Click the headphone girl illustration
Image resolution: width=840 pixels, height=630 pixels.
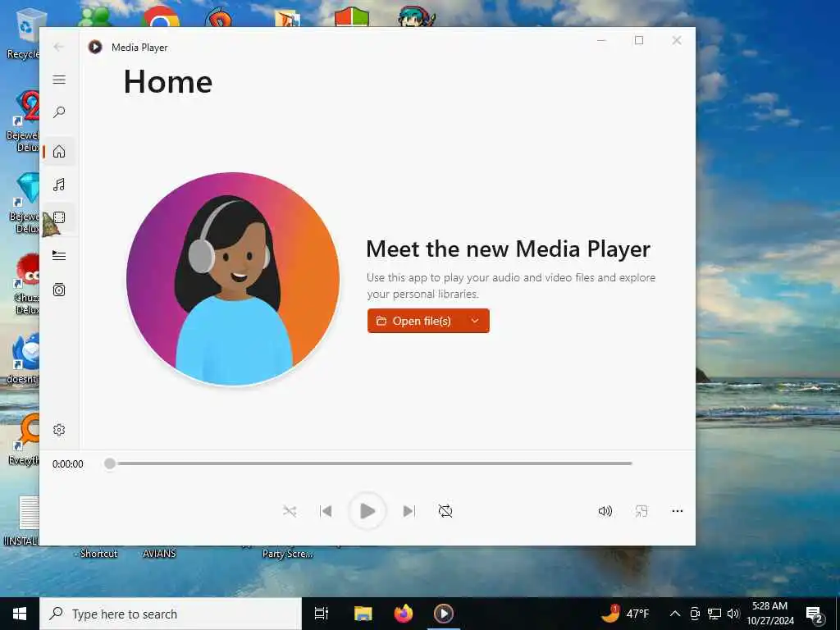233,279
